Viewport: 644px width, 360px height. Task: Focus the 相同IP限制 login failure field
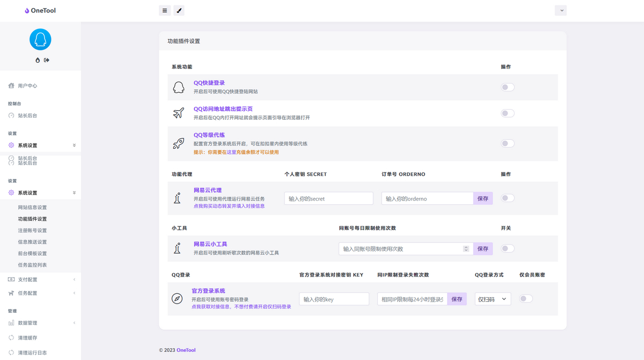(x=412, y=299)
